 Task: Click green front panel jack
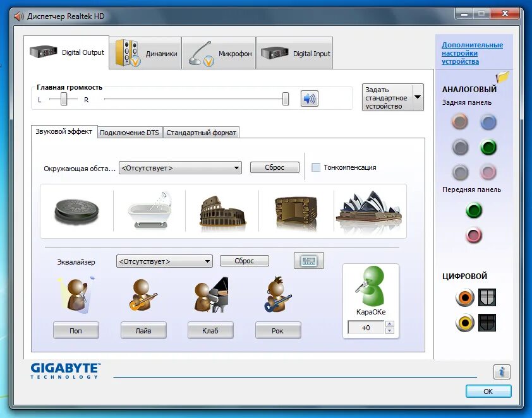point(474,210)
